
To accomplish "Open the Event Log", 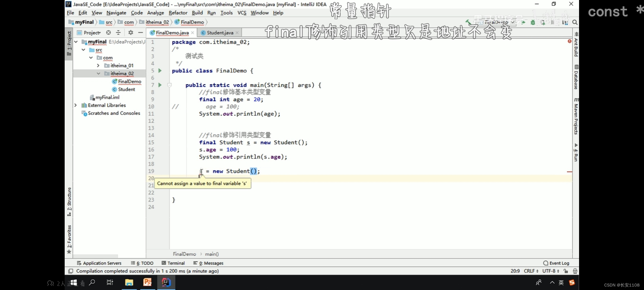I will click(x=556, y=263).
